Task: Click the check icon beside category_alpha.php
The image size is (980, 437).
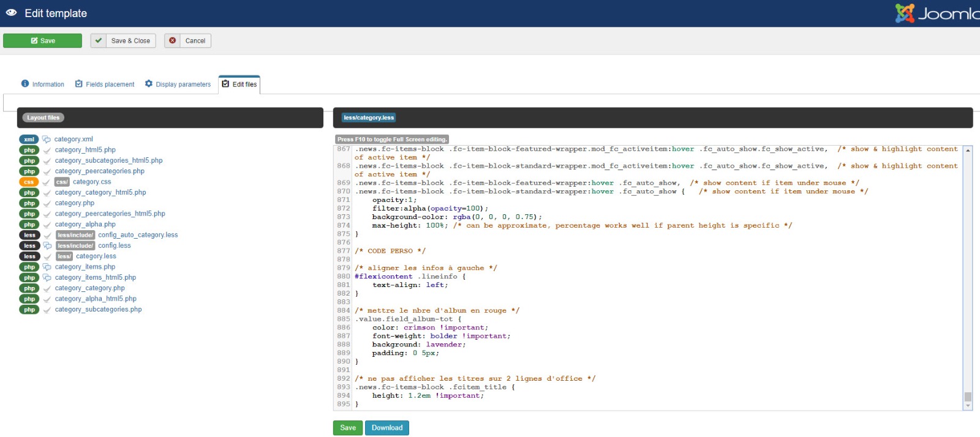Action: pos(47,225)
